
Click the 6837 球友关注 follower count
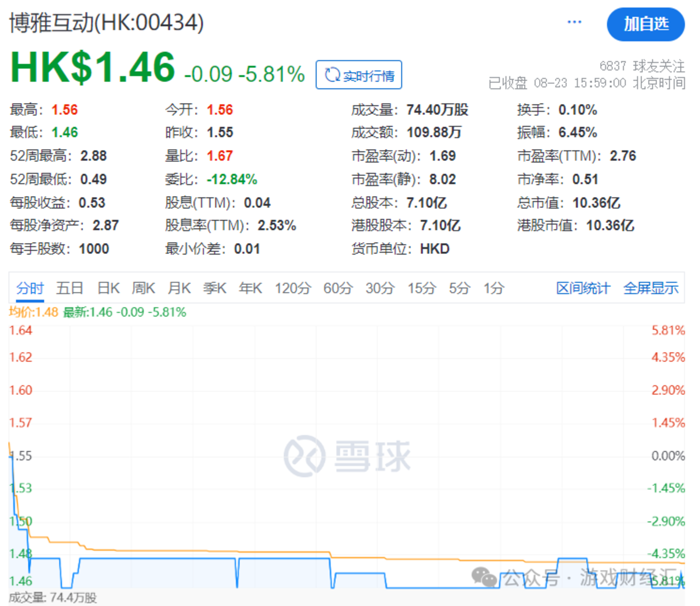642,65
